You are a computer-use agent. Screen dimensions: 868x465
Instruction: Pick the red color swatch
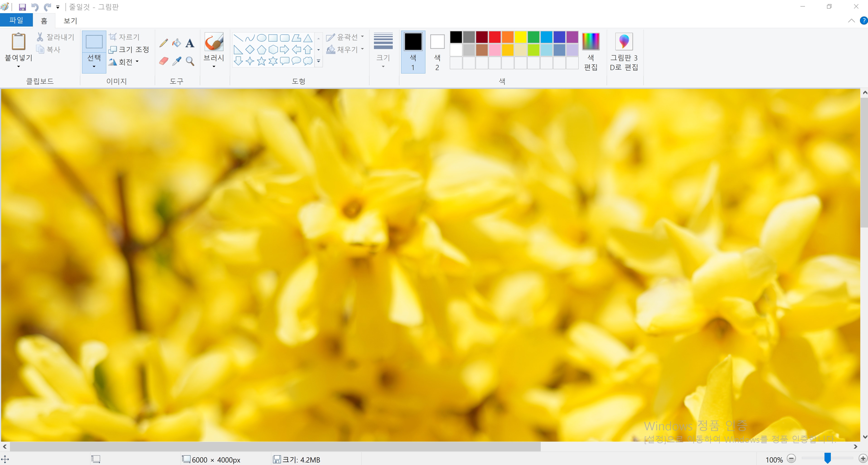tap(495, 37)
